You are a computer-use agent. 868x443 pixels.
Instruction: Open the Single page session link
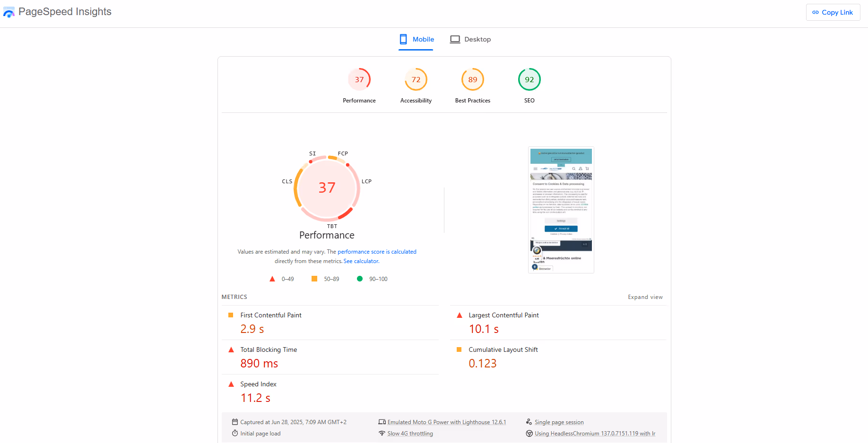click(x=559, y=422)
